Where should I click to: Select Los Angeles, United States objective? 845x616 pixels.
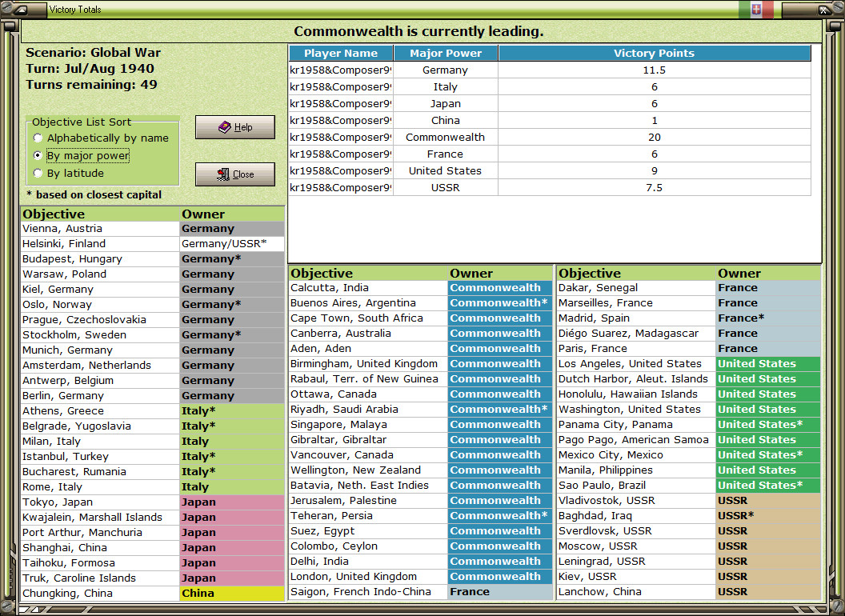tap(636, 364)
